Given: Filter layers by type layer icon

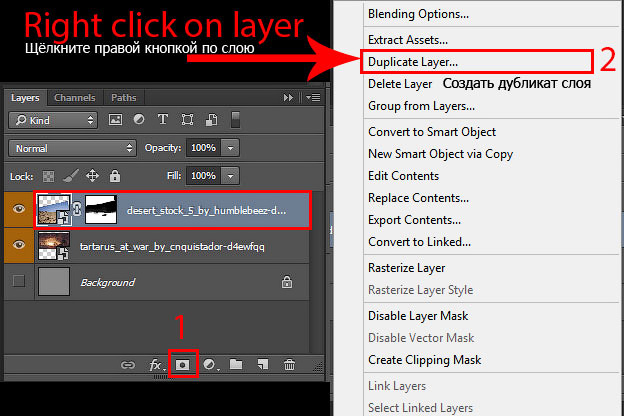Looking at the screenshot, I should click(x=163, y=119).
